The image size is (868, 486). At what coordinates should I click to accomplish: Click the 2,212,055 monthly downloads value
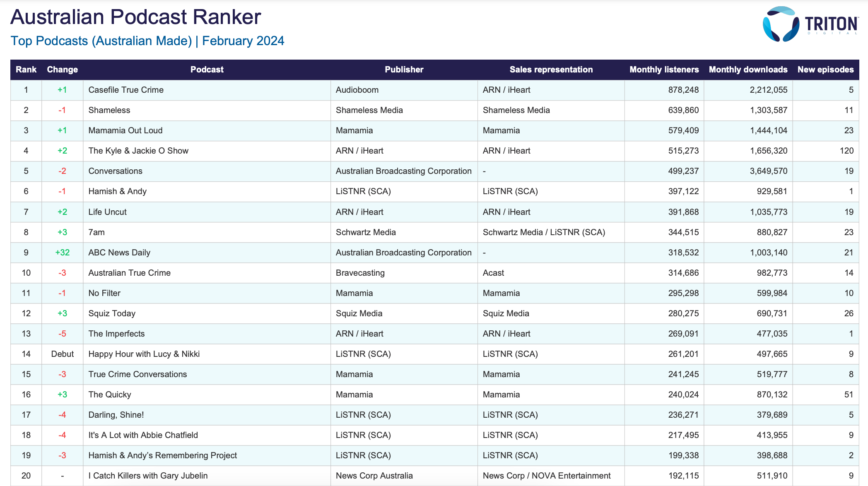[x=769, y=90]
